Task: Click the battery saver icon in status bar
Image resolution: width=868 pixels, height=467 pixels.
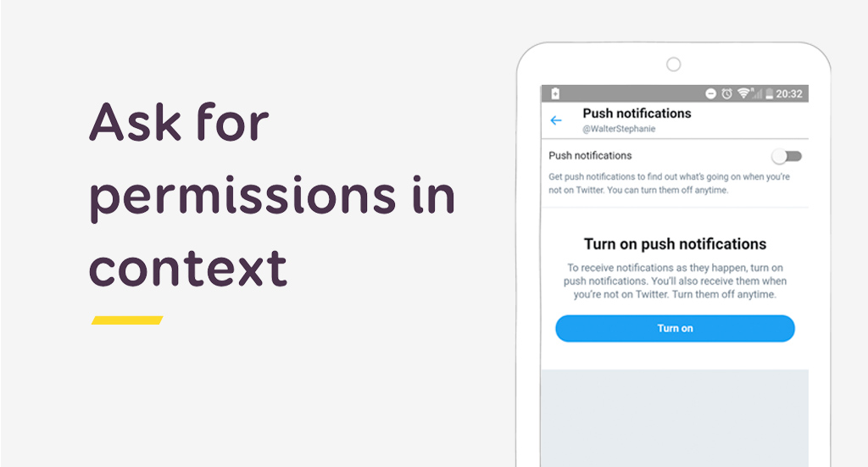Action: (555, 93)
